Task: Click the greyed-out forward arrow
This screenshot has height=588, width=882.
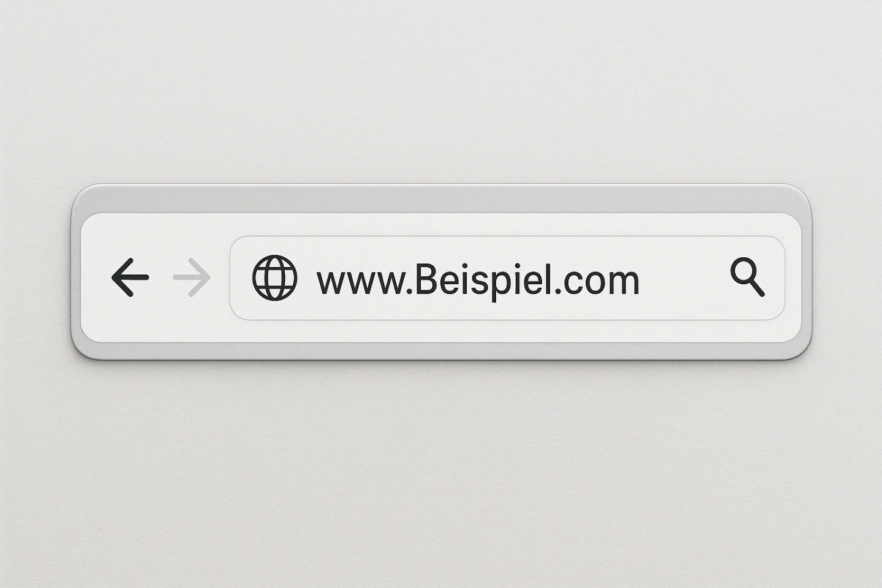Action: [192, 277]
